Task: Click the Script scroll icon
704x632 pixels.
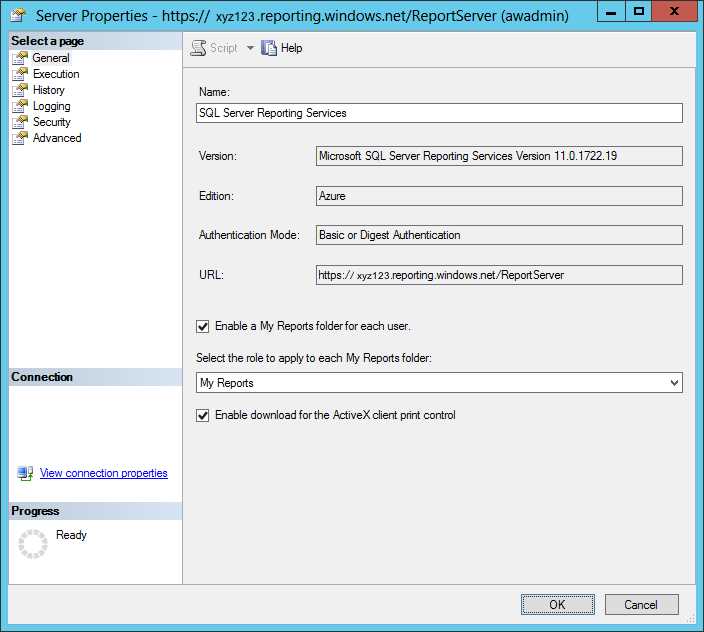Action: point(198,48)
